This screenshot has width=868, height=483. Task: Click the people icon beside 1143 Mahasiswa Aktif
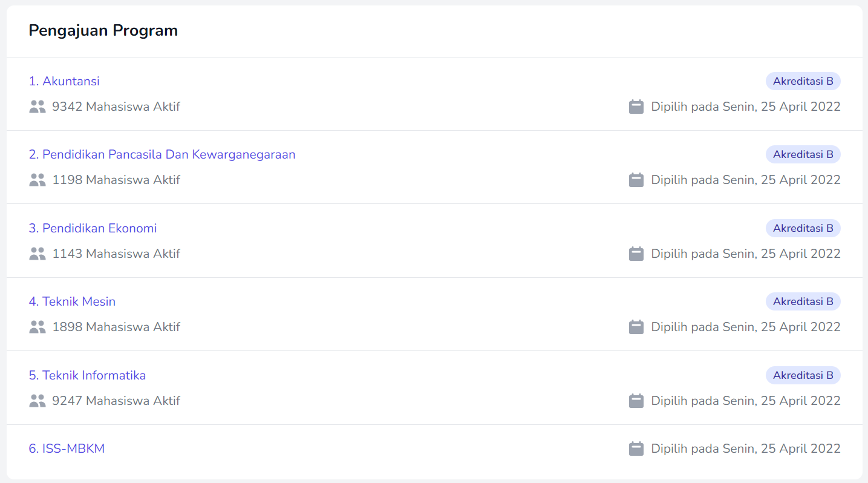point(38,254)
